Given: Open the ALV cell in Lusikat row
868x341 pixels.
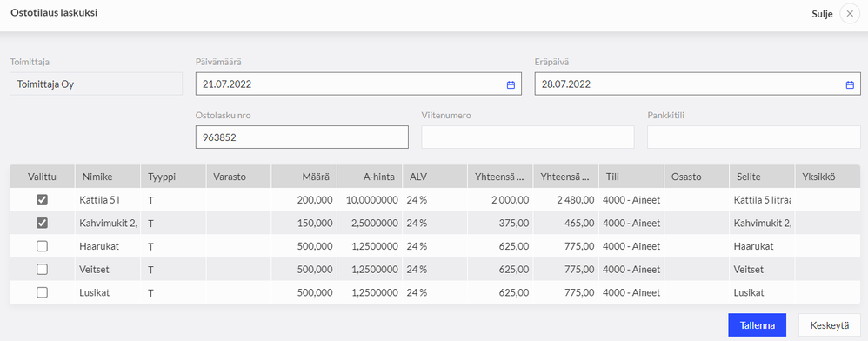Looking at the screenshot, I should click(x=435, y=293).
